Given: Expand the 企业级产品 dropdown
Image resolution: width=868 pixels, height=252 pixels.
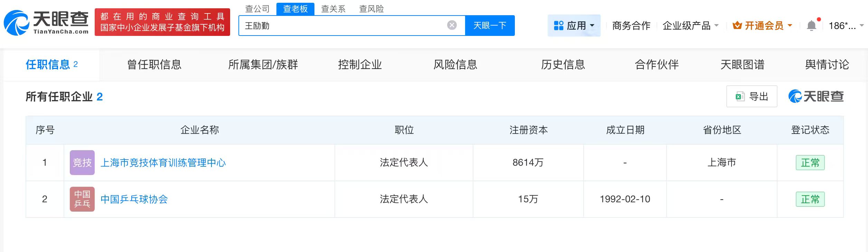Looking at the screenshot, I should (x=717, y=26).
